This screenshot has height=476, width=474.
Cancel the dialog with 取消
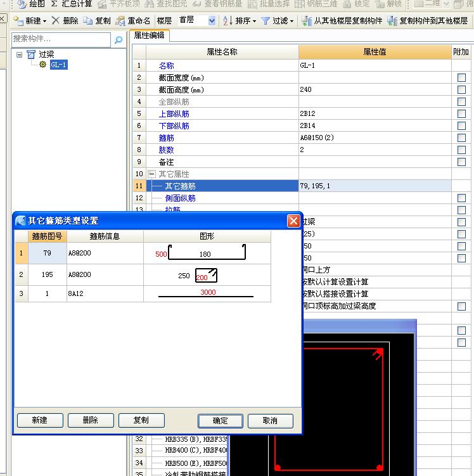[270, 421]
